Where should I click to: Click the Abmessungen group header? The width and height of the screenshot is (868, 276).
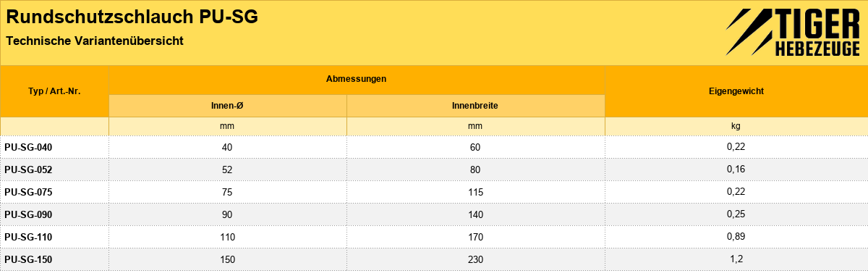coord(356,78)
